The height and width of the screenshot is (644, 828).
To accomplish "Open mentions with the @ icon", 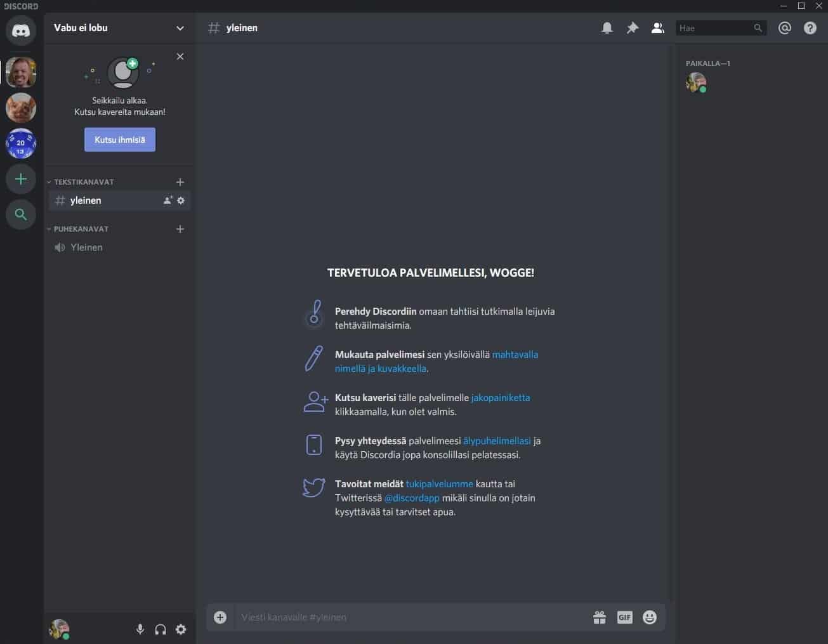I will [x=785, y=28].
